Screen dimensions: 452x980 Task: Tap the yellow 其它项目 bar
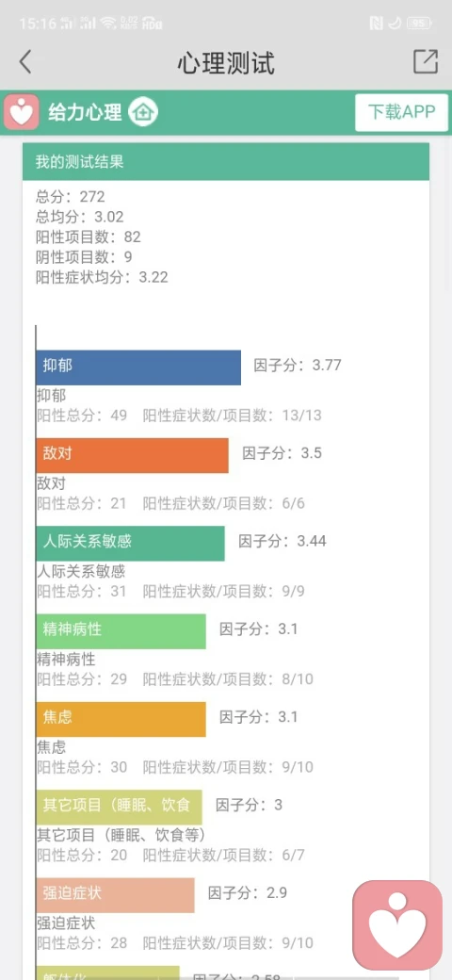tap(120, 807)
